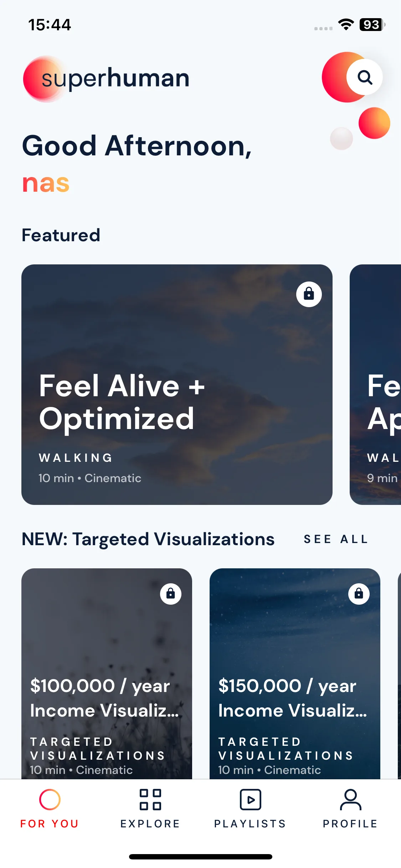This screenshot has height=868, width=401.
Task: Switch to the EXPLORE tab label
Action: click(150, 824)
